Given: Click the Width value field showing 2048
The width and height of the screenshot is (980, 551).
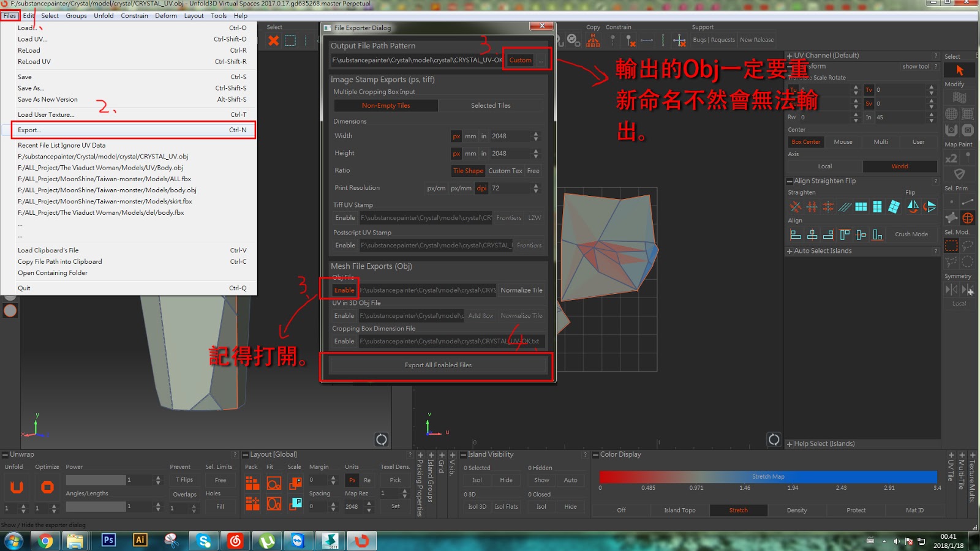Looking at the screenshot, I should tap(510, 136).
